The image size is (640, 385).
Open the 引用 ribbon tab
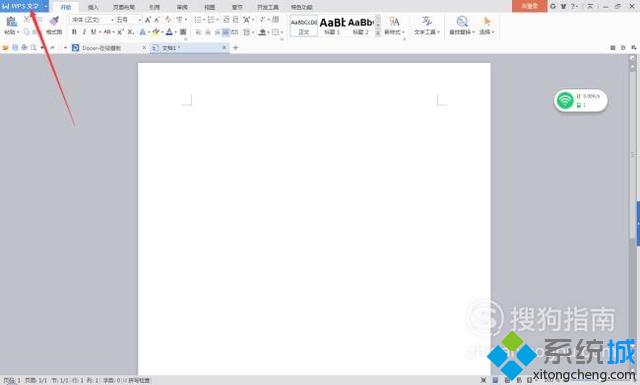tap(154, 7)
